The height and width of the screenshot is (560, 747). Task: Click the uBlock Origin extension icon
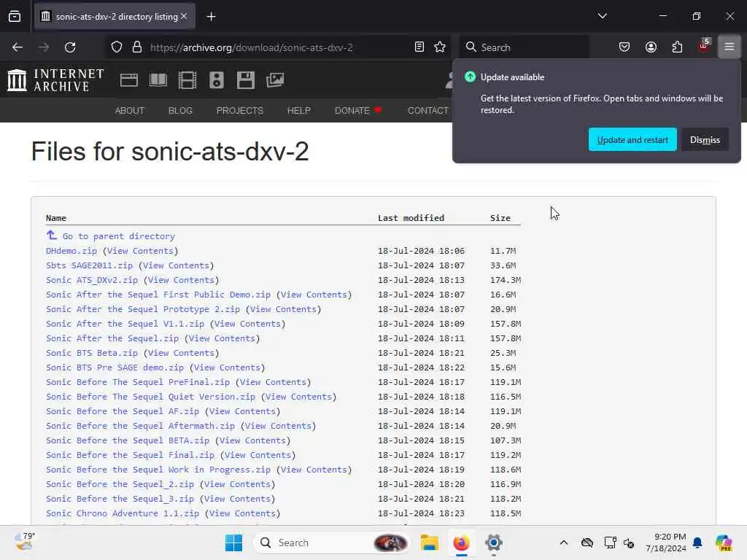click(704, 46)
